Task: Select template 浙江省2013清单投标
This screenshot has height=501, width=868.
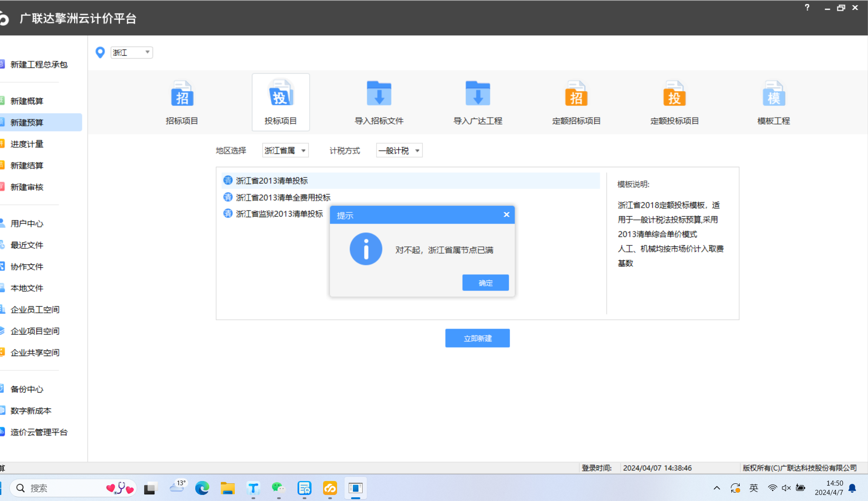Action: (x=411, y=181)
